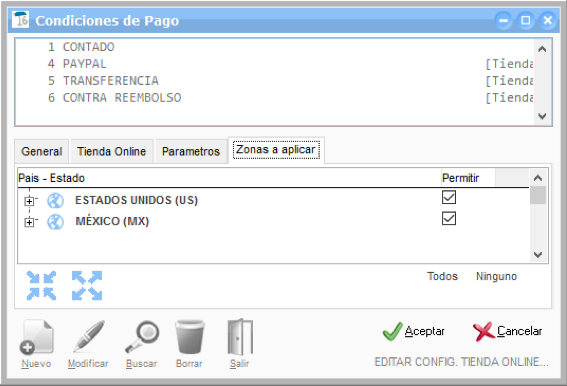Click zones list scroll up arrow
Image resolution: width=567 pixels, height=386 pixels.
(538, 178)
